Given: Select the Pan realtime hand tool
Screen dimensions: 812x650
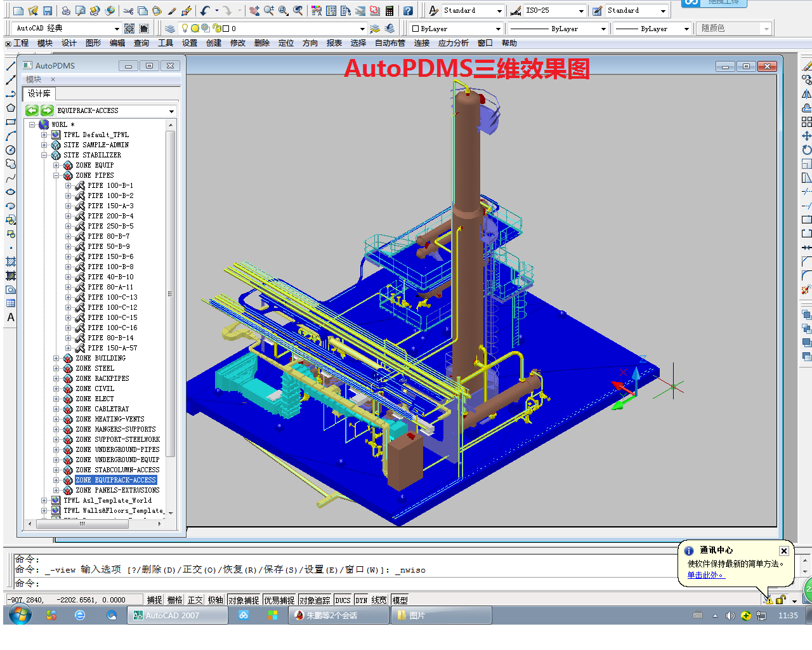Looking at the screenshot, I should coord(254,11).
